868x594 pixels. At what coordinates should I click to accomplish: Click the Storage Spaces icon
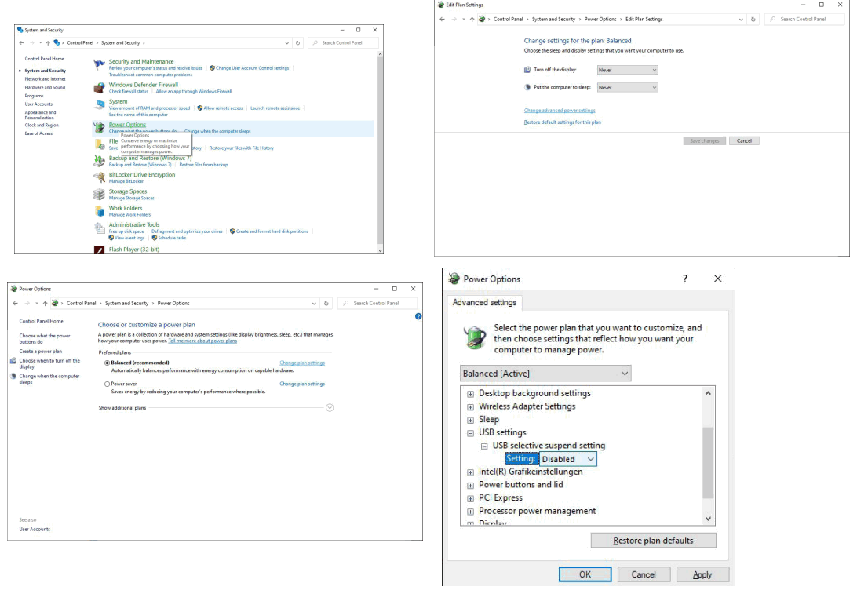pos(99,195)
